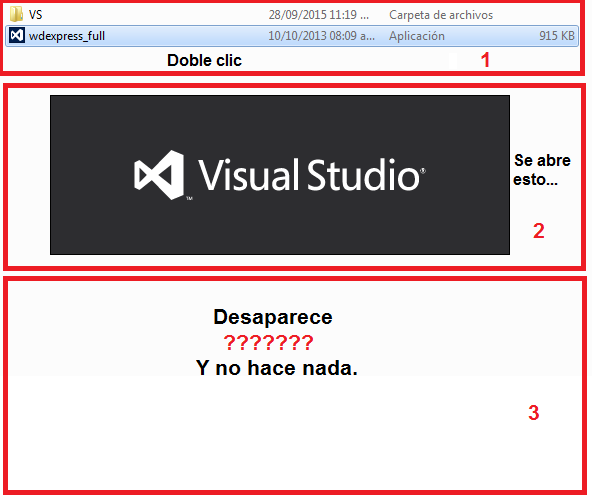Select the wdexpress_full file name

pos(67,36)
